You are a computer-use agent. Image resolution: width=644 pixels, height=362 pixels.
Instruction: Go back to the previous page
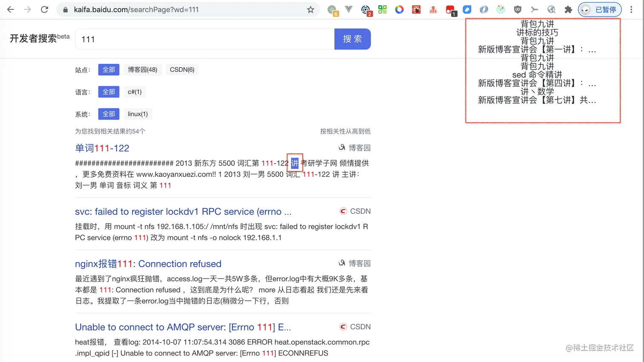[11, 9]
